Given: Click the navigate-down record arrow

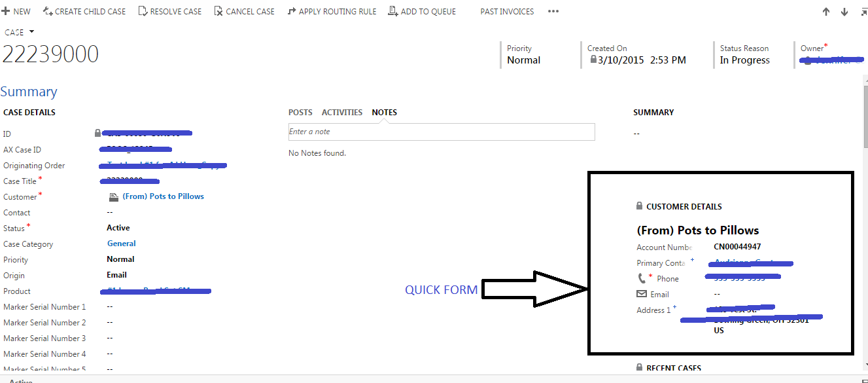Looking at the screenshot, I should click(844, 11).
